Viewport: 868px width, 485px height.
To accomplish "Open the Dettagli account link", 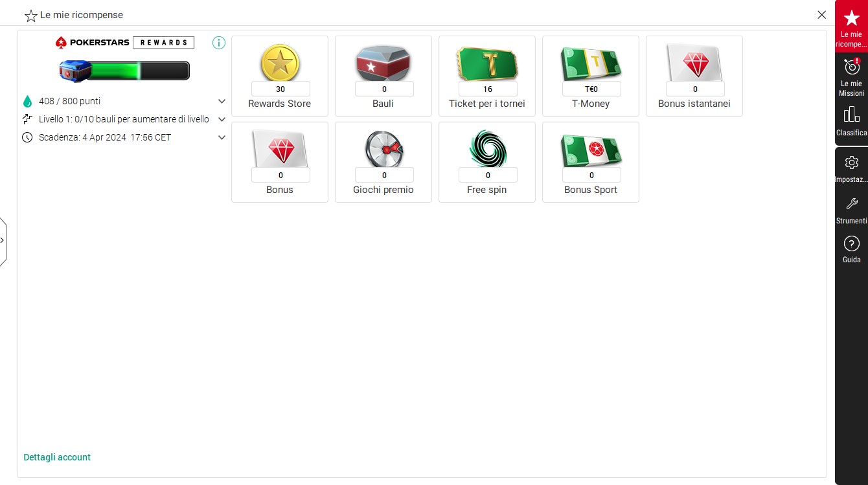I will click(x=57, y=457).
